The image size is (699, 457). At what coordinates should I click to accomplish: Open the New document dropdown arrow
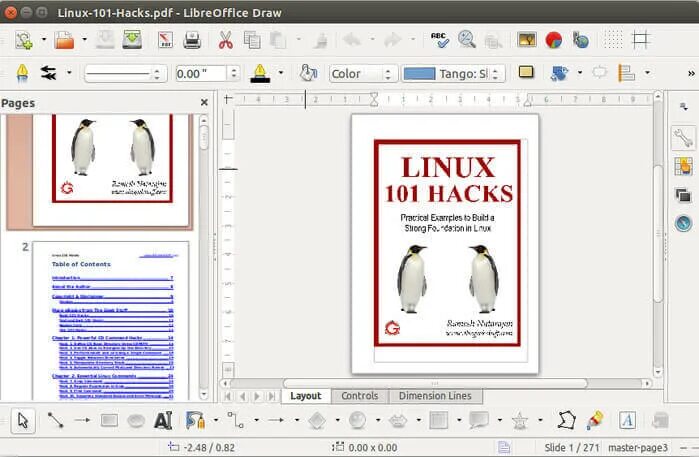pyautogui.click(x=44, y=40)
